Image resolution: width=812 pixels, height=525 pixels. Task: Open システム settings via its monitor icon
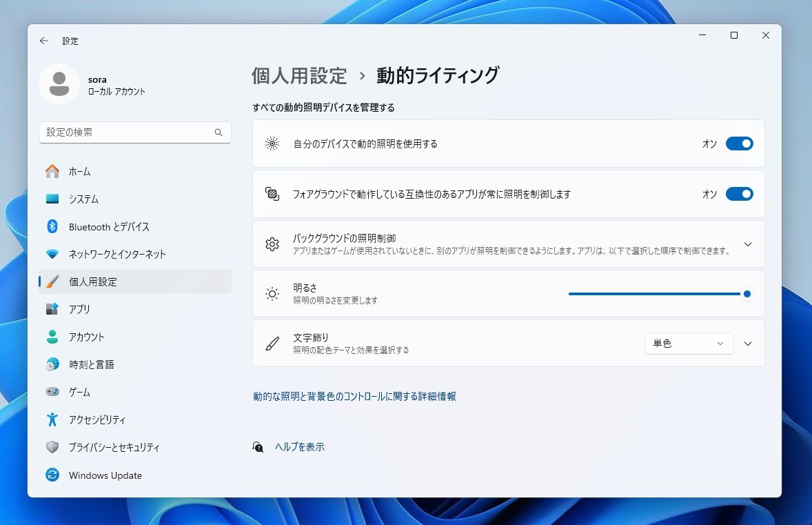(x=53, y=199)
